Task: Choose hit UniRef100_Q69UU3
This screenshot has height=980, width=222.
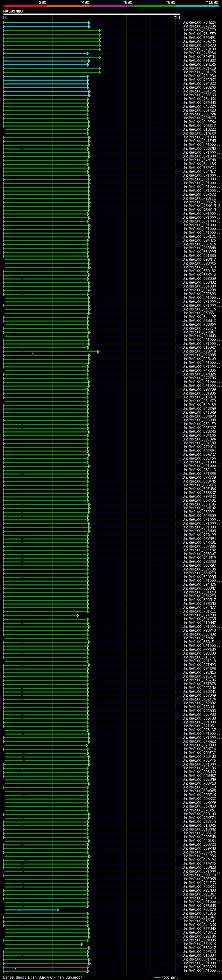Action: point(199,103)
